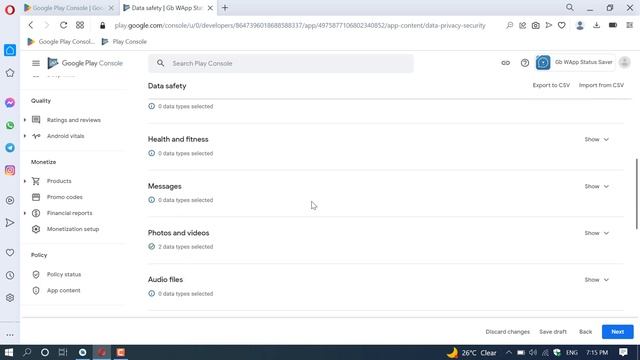
Task: Open the Opera menu logo
Action: [10, 9]
